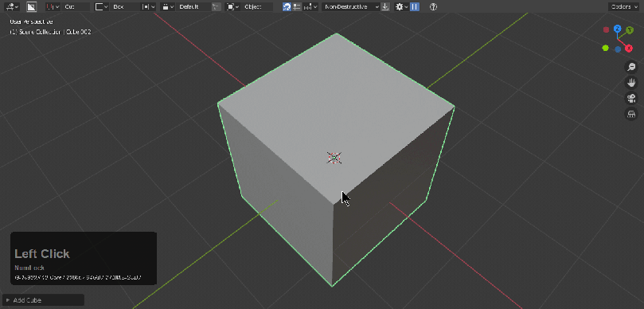Open the lock icon dropdown
The height and width of the screenshot is (309, 644).
(x=168, y=6)
